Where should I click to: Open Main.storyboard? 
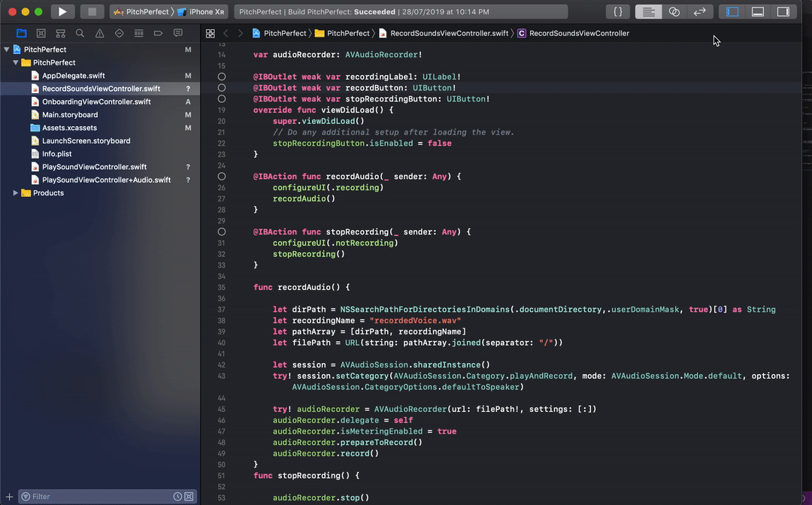(x=70, y=115)
